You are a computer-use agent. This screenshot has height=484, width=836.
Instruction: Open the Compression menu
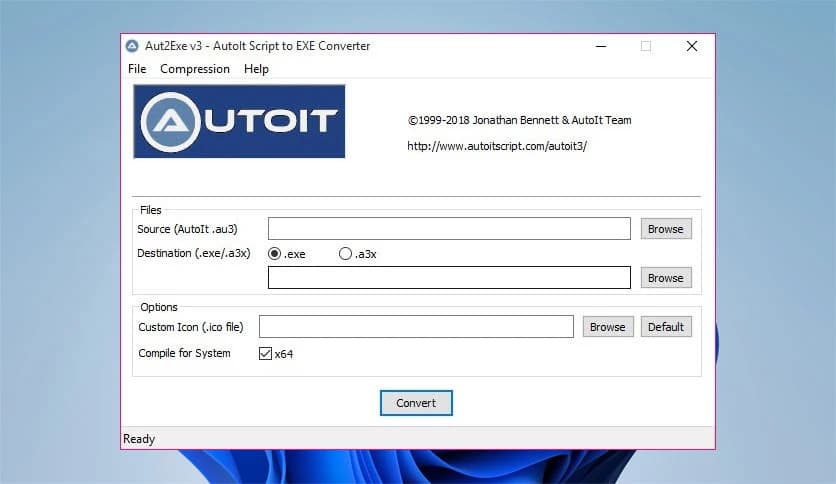pyautogui.click(x=195, y=69)
